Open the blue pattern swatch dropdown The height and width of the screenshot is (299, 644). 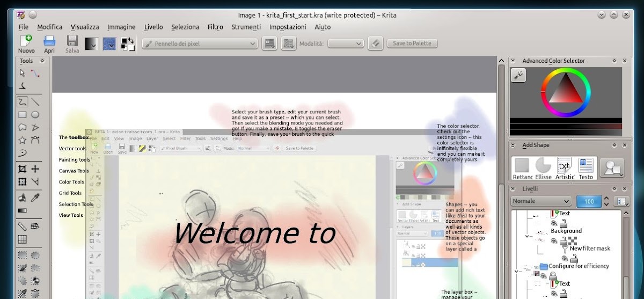109,44
